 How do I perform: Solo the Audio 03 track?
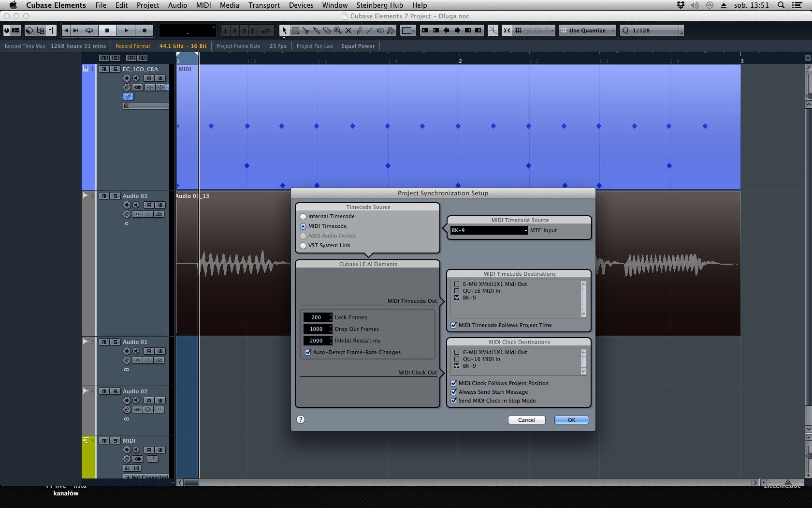point(115,196)
